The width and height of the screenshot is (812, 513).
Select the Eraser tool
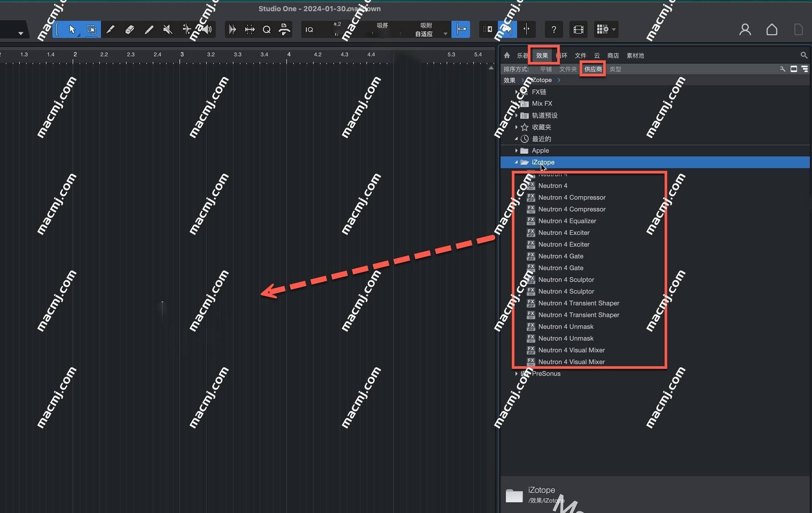coord(129,29)
